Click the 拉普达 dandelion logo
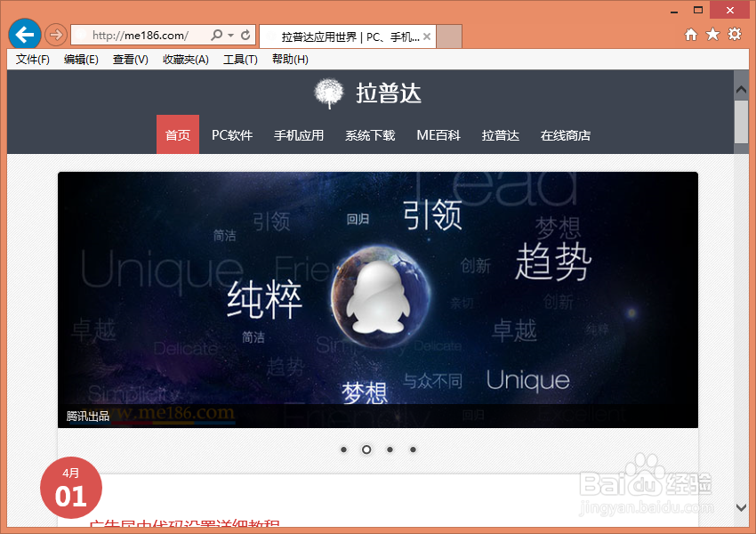This screenshot has height=534, width=756. coord(329,93)
